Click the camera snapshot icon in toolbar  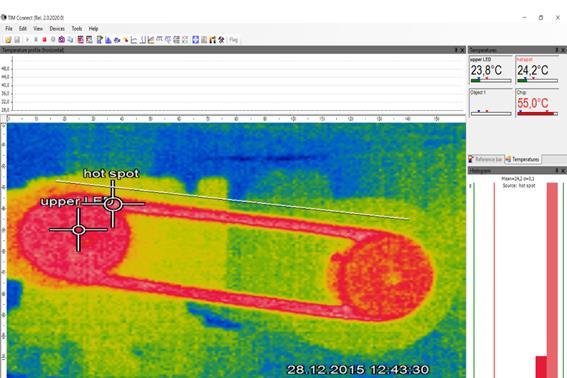[61, 40]
